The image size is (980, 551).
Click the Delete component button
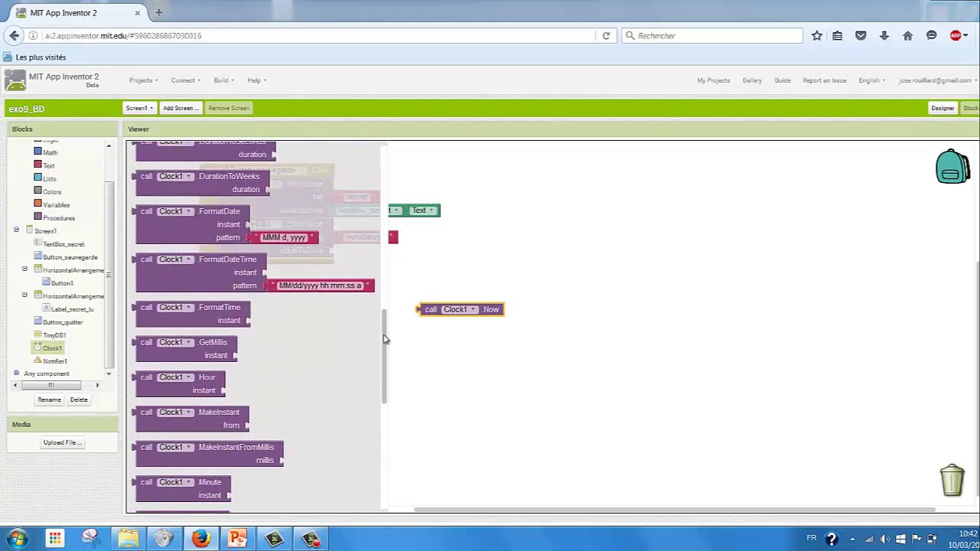79,399
